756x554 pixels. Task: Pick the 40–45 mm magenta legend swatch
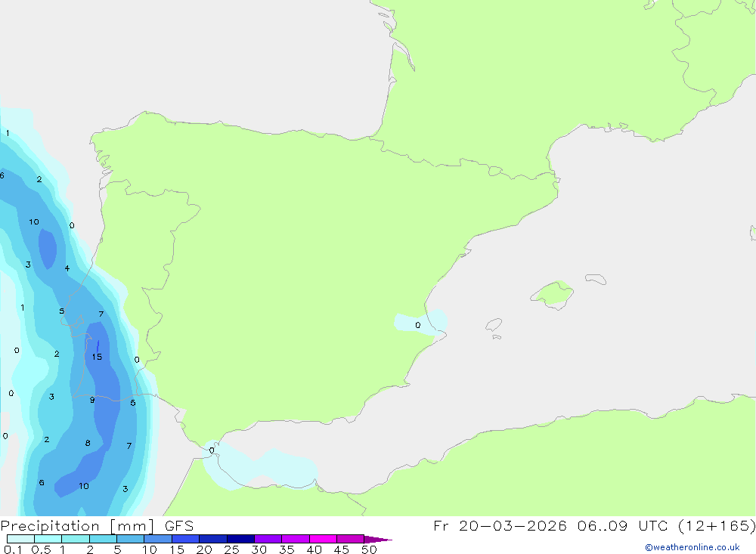[323, 539]
